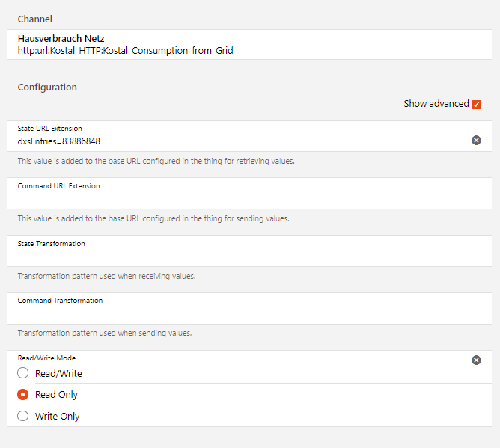Clear the State URL Extension value

coord(476,141)
